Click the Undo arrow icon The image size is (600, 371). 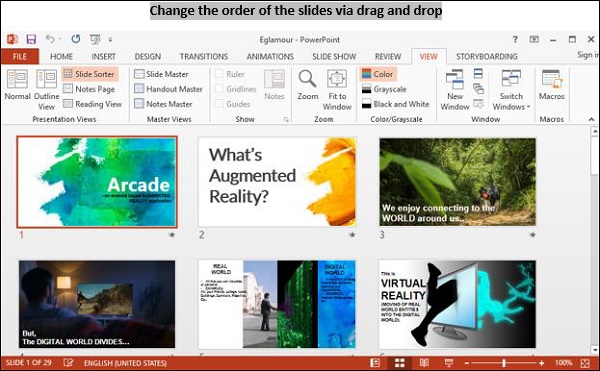click(x=50, y=39)
